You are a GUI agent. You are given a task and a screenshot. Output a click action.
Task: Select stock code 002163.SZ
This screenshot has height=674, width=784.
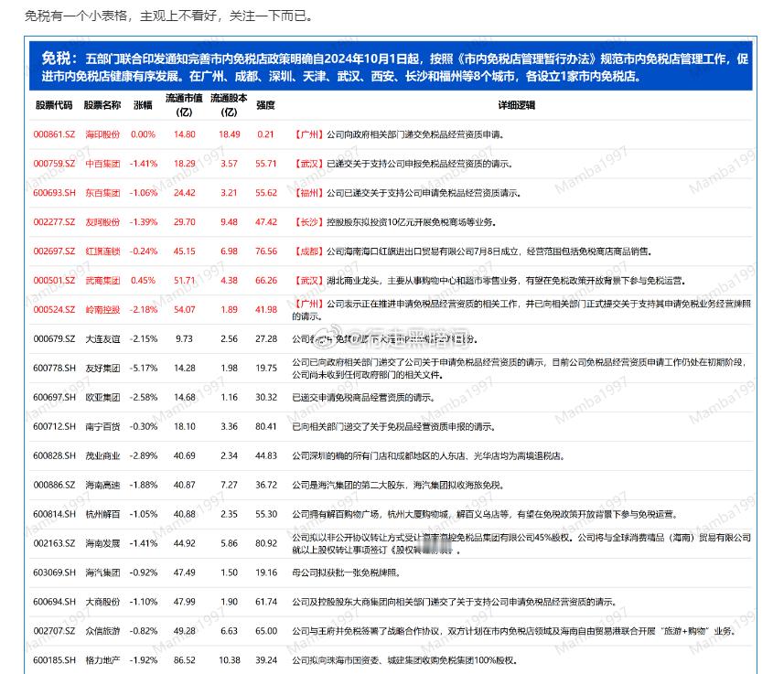coord(54,543)
